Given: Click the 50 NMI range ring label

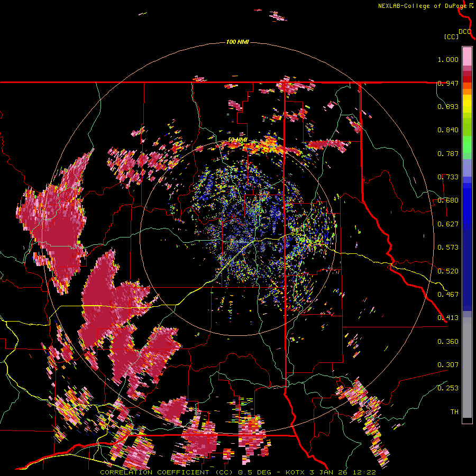Looking at the screenshot, I should tap(237, 140).
